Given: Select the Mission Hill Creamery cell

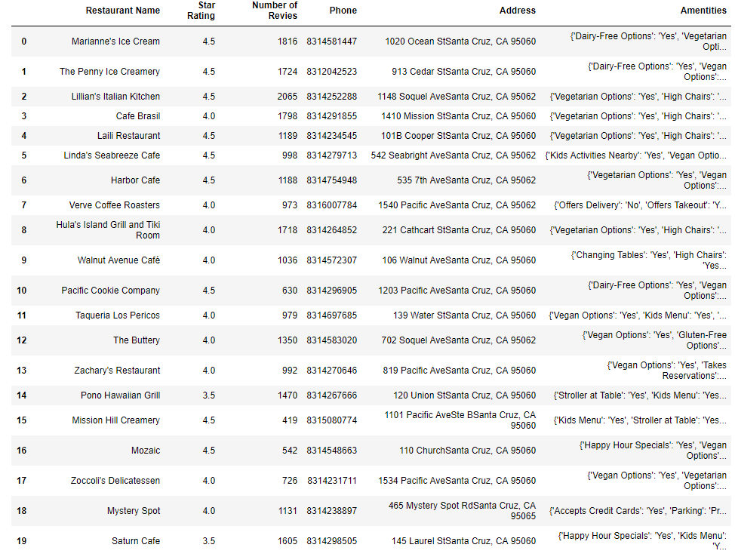Looking at the screenshot, I should point(115,420).
